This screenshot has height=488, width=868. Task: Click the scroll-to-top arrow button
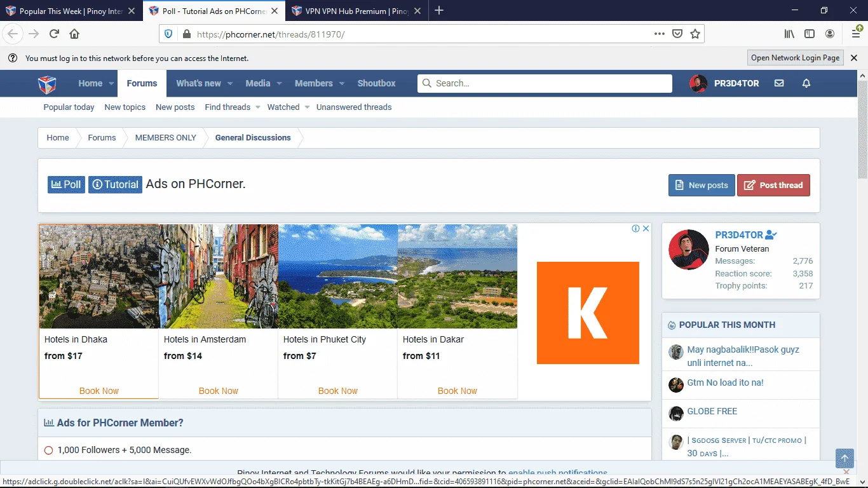844,458
